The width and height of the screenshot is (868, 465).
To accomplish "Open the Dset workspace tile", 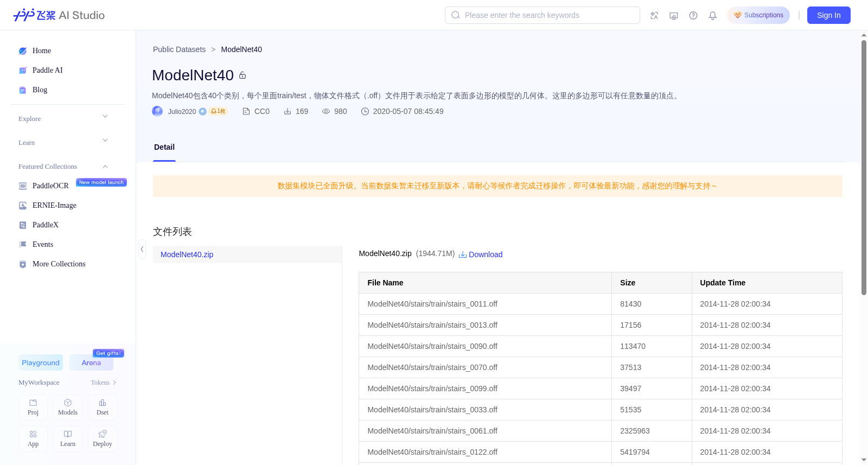I will tap(103, 407).
